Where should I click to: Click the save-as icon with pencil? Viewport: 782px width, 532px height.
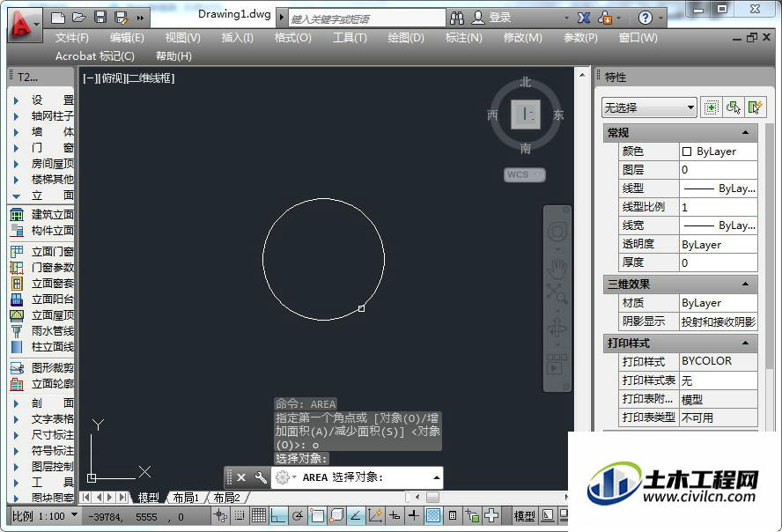[x=122, y=18]
